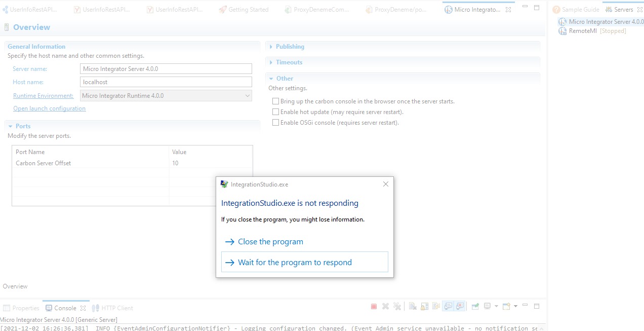
Task: Click the Scroll Lock icon in Console
Action: coord(424,306)
